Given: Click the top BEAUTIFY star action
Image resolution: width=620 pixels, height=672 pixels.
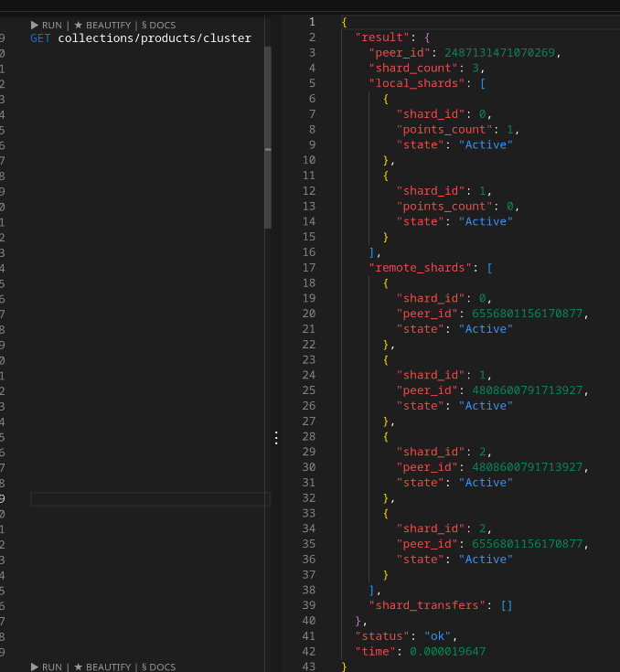Looking at the screenshot, I should 104,26.
